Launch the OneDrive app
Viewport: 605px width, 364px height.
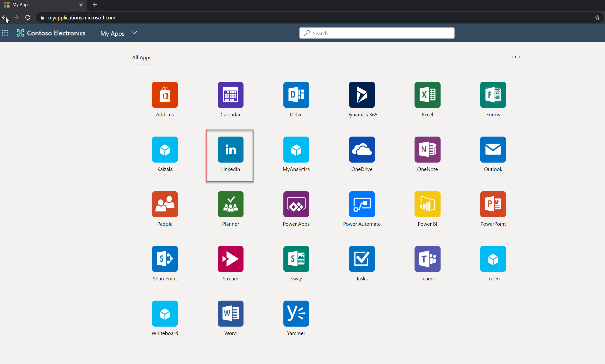click(362, 149)
